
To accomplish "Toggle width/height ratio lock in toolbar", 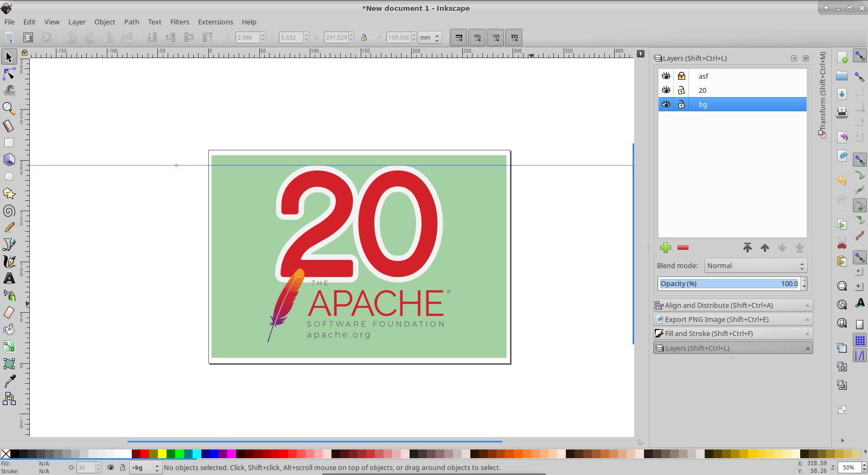I will 364,37.
